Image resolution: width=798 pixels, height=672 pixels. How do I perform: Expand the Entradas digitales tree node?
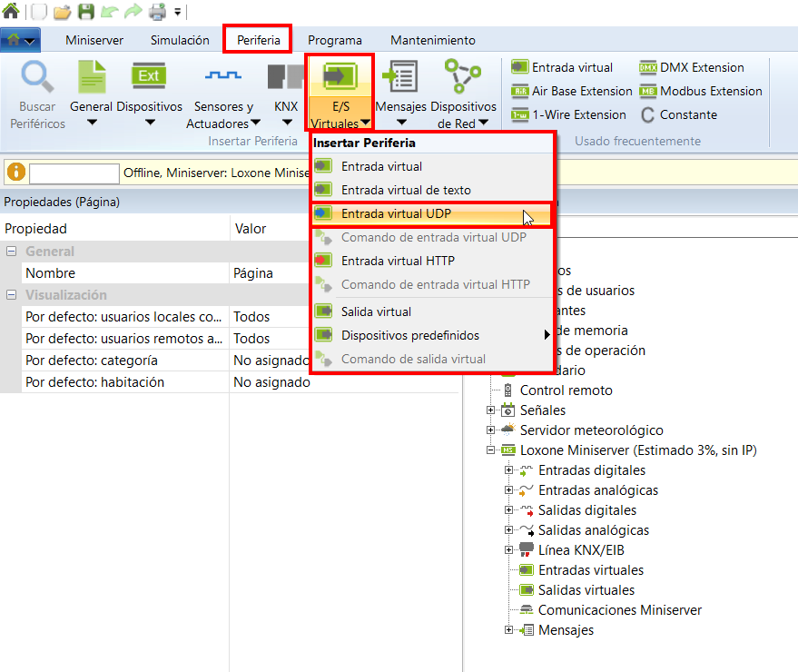coord(508,470)
